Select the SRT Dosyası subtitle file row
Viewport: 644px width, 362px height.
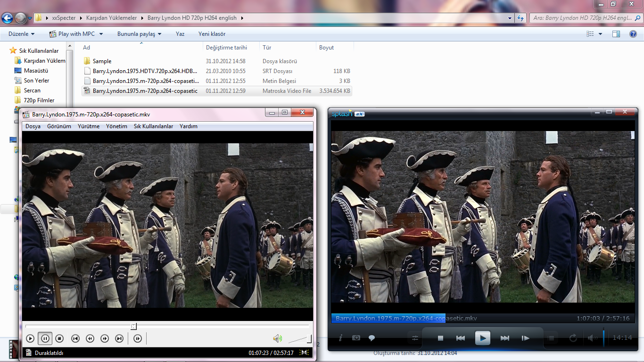217,71
